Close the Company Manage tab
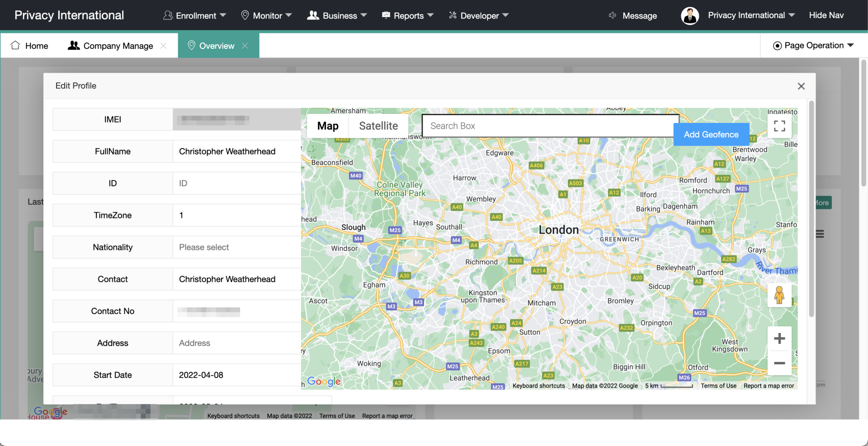Viewport: 868px width, 446px height. pos(164,46)
